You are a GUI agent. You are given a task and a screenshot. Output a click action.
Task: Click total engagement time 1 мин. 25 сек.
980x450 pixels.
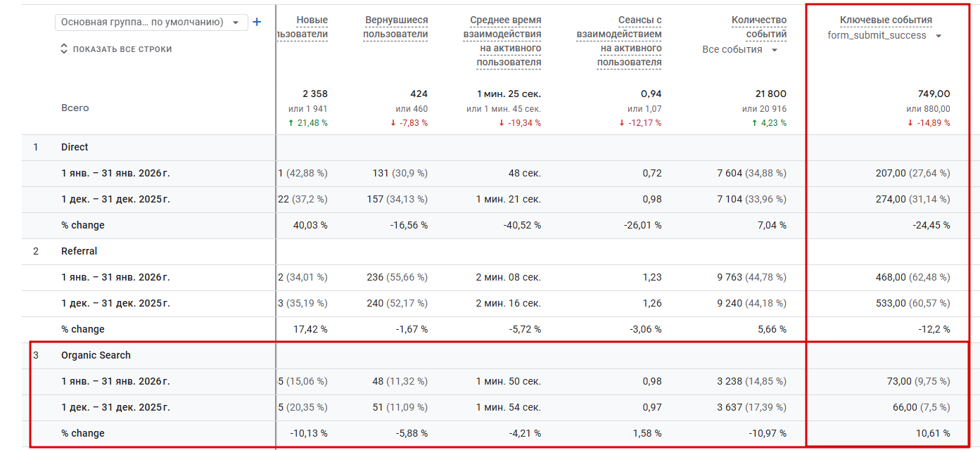click(509, 94)
